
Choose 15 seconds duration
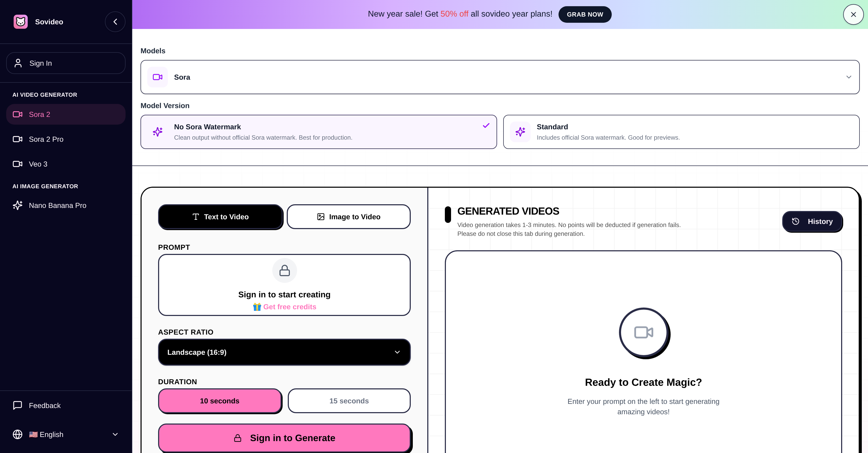pyautogui.click(x=349, y=401)
